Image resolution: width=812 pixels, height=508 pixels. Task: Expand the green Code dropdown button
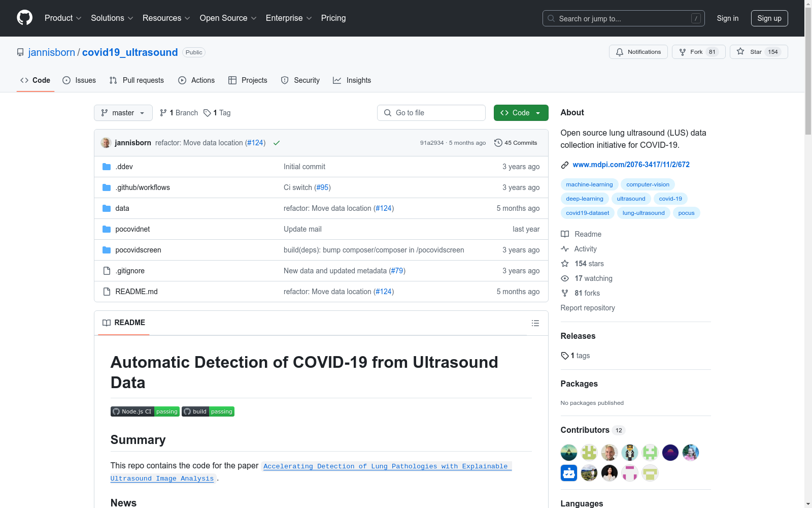(x=521, y=113)
